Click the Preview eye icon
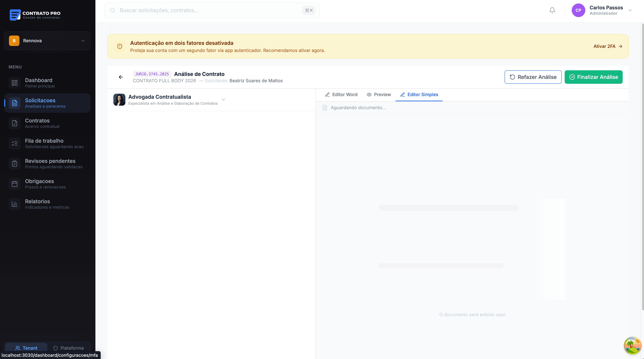This screenshot has height=359, width=644. (369, 94)
